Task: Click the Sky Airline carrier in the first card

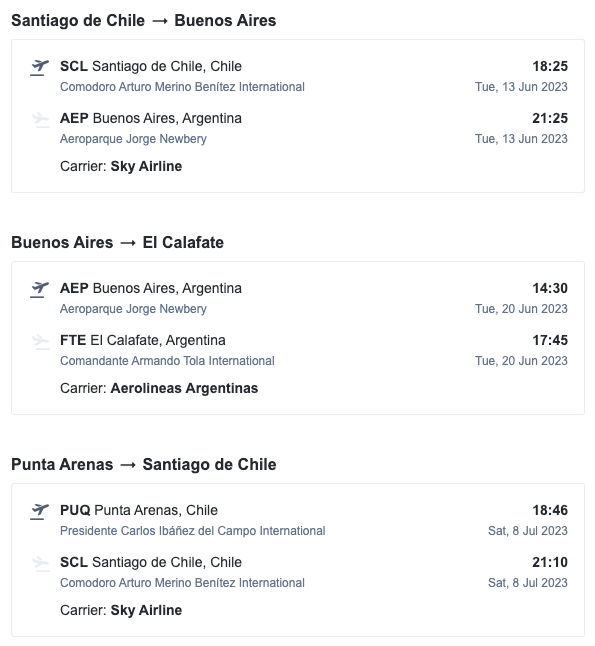Action: click(146, 167)
